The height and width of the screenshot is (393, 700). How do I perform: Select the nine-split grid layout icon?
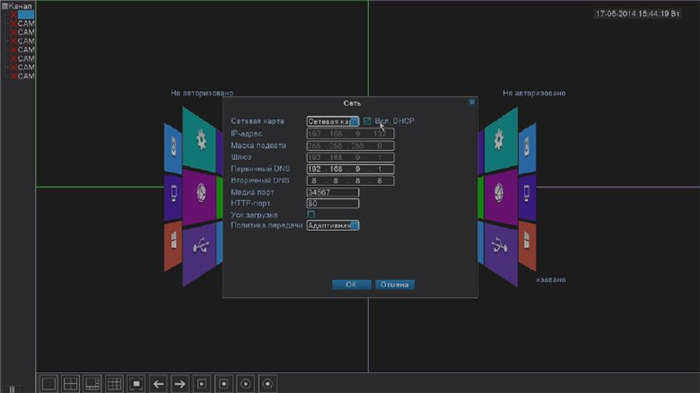click(114, 384)
